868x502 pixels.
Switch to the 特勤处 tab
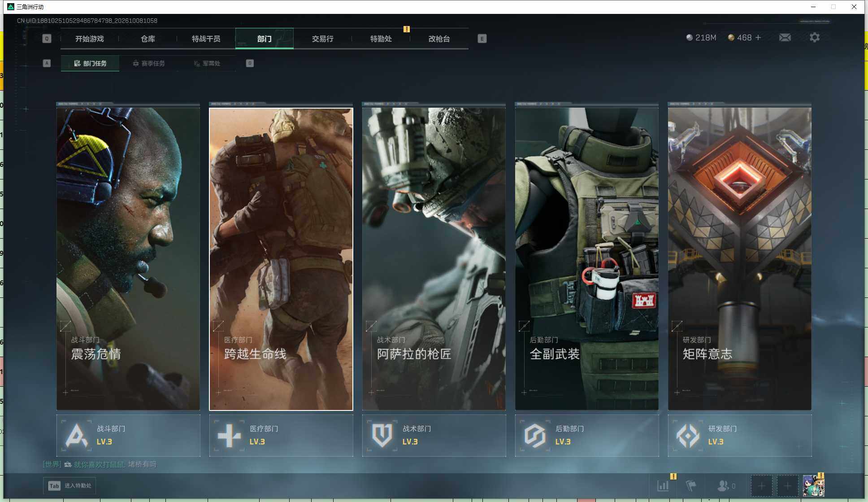click(381, 39)
